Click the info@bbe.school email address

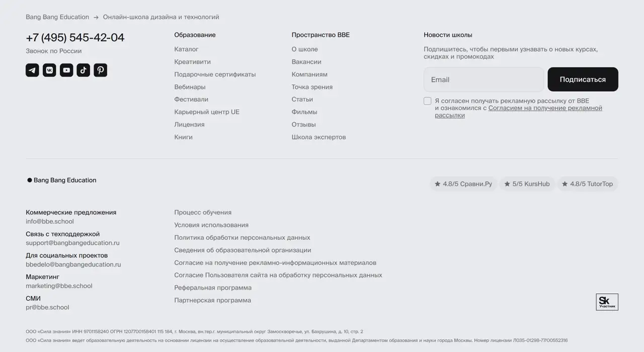click(50, 222)
